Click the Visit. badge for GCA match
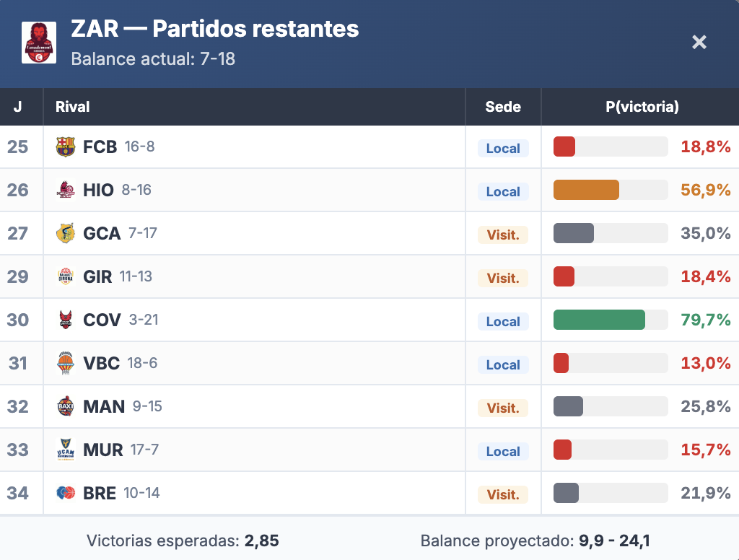The height and width of the screenshot is (560, 739). 503,235
